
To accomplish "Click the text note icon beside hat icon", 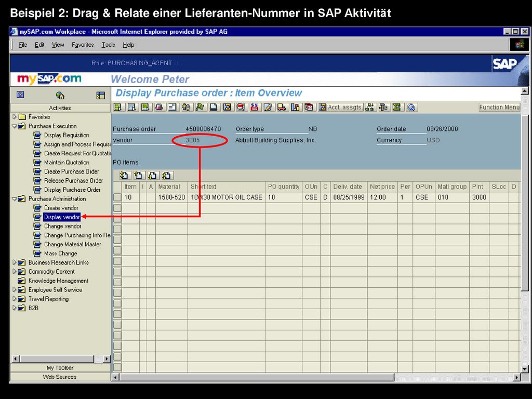I will tap(172, 107).
